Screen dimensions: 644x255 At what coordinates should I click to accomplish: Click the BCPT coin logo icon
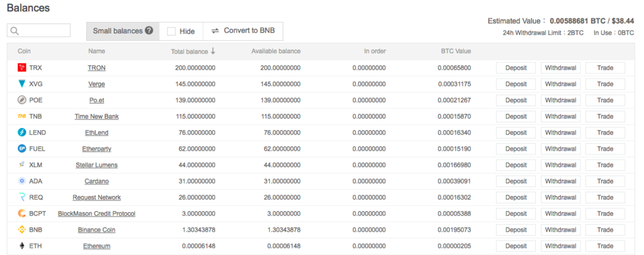(22, 214)
